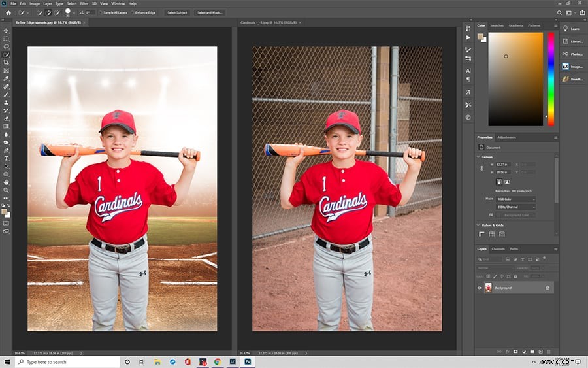
Task: Change the screen mode from toolbar
Action: coord(6,231)
